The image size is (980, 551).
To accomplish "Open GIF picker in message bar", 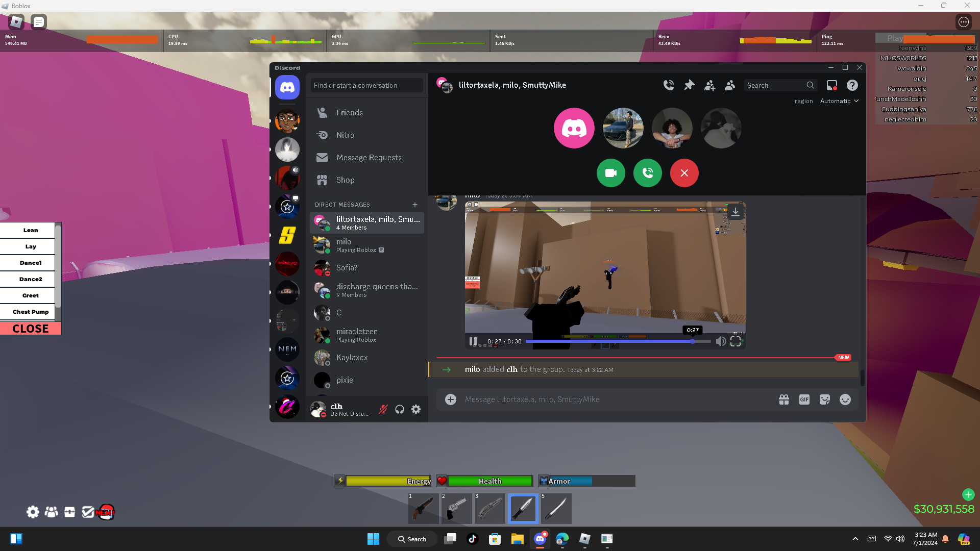I will click(804, 399).
